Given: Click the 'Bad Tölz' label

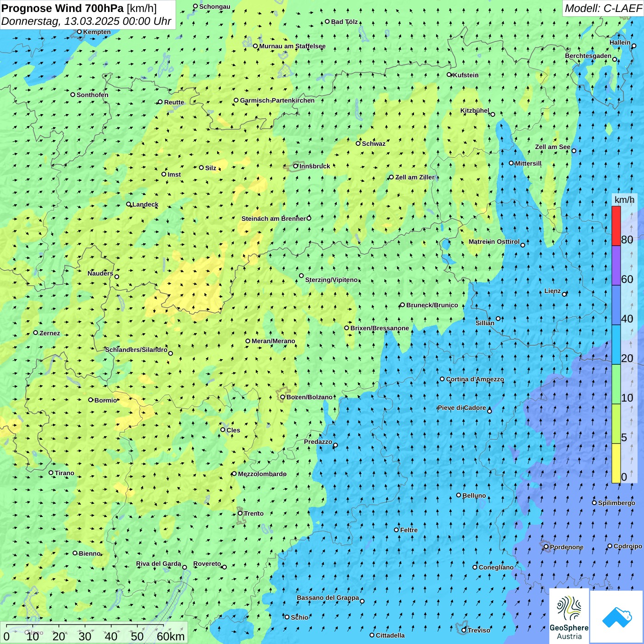Looking at the screenshot, I should [345, 22].
